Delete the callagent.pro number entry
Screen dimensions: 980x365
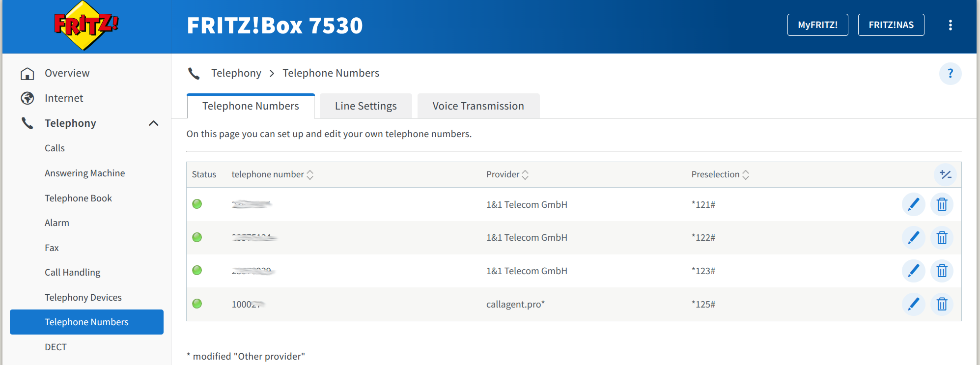942,304
